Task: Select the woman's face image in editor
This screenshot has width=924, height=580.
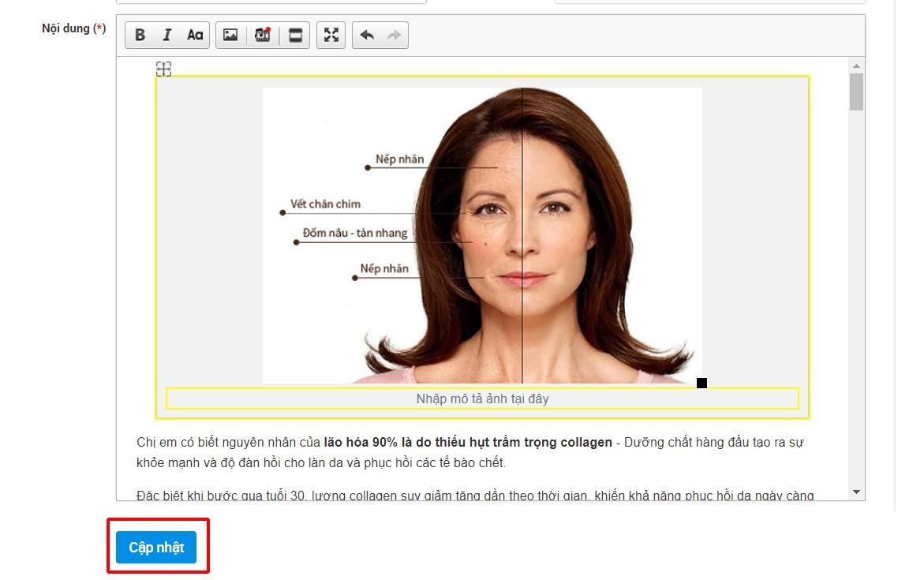Action: [482, 235]
